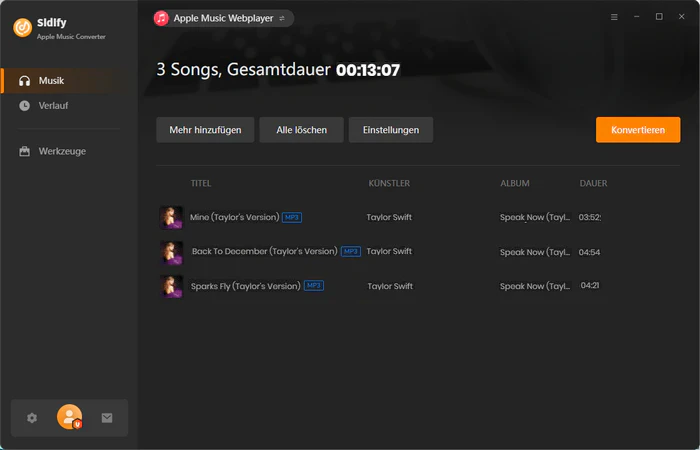
Task: Start conversion with Konvertieren button
Action: (x=638, y=130)
